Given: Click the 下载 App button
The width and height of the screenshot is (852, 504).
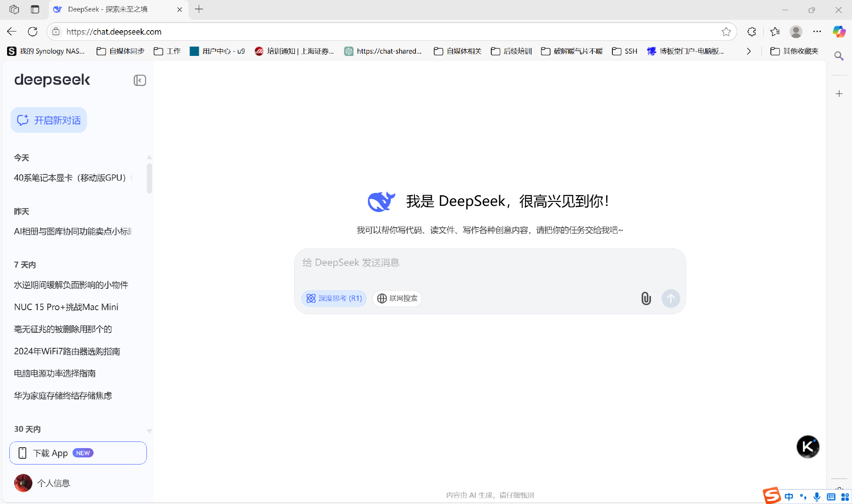Looking at the screenshot, I should 78,453.
